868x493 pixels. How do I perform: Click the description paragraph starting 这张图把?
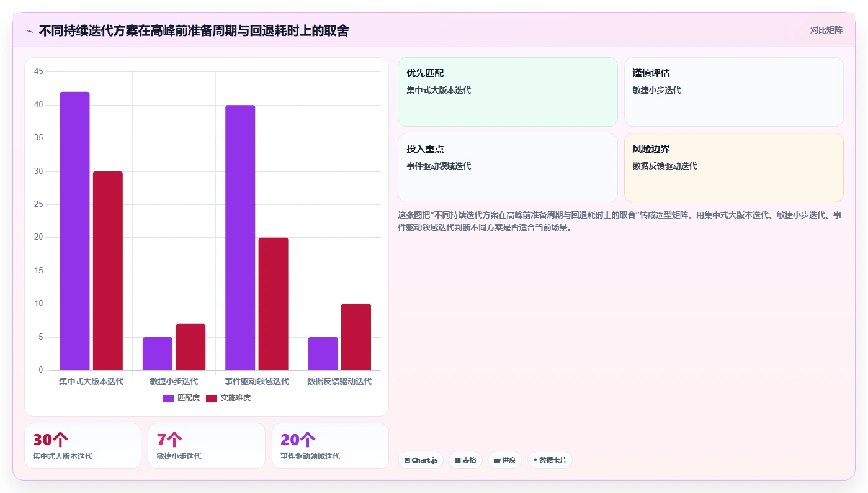[620, 221]
